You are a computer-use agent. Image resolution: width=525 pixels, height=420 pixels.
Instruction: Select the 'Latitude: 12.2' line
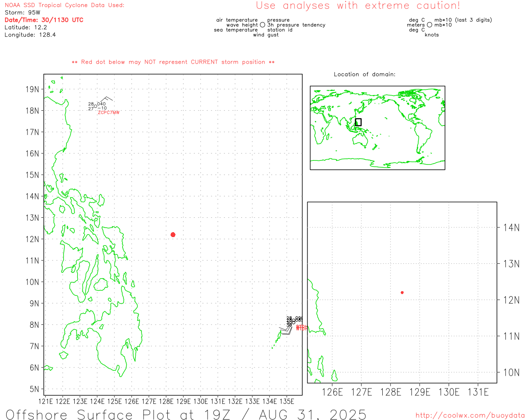pos(26,27)
